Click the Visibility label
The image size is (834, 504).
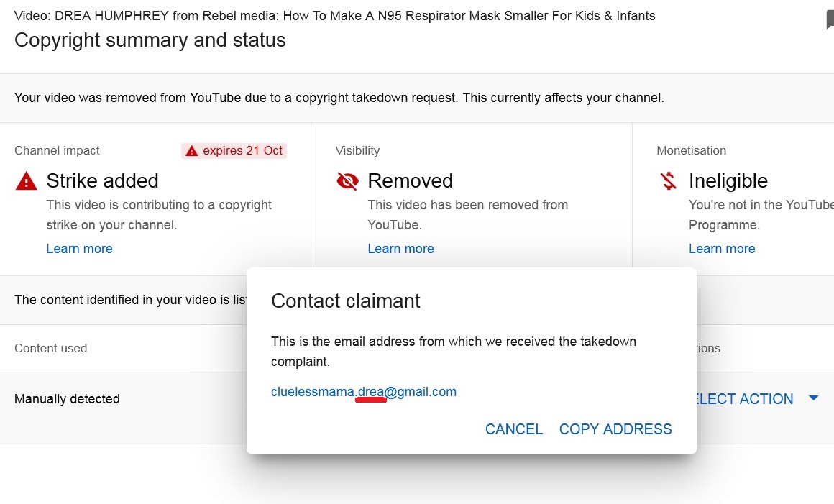[x=357, y=150]
